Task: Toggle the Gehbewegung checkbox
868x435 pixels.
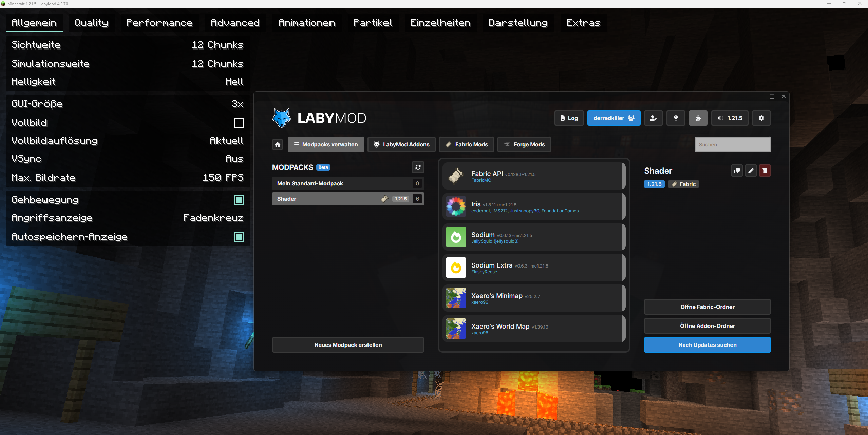Action: [x=239, y=200]
